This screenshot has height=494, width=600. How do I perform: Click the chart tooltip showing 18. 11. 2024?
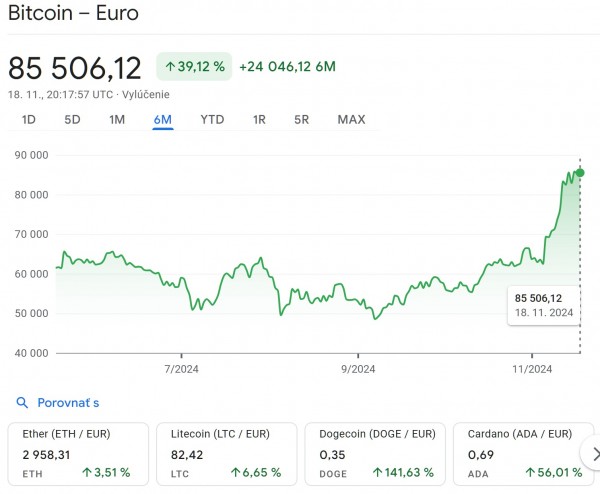click(x=544, y=304)
